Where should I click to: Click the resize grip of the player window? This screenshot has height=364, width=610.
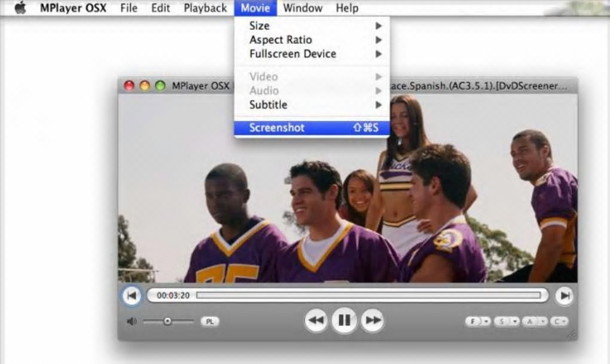point(572,335)
